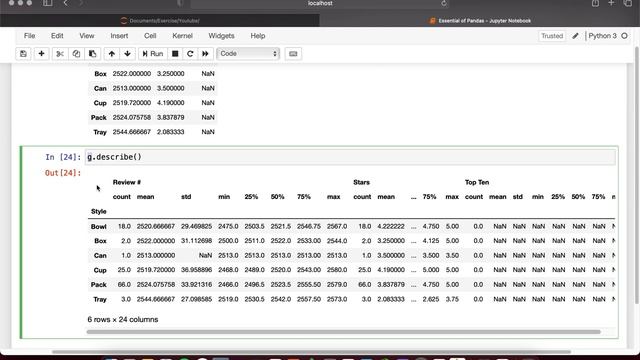This screenshot has width=640, height=360.
Task: Open the Cell menu
Action: (x=150, y=36)
